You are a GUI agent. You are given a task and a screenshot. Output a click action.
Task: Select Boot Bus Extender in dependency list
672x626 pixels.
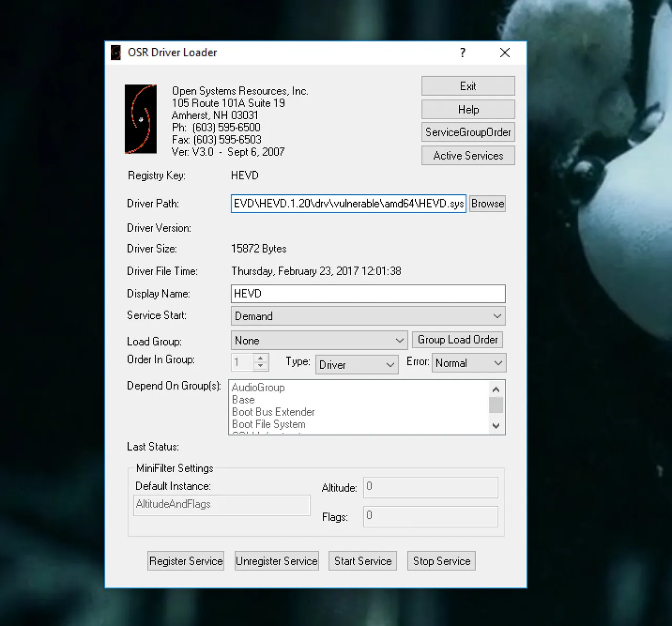coord(274,412)
